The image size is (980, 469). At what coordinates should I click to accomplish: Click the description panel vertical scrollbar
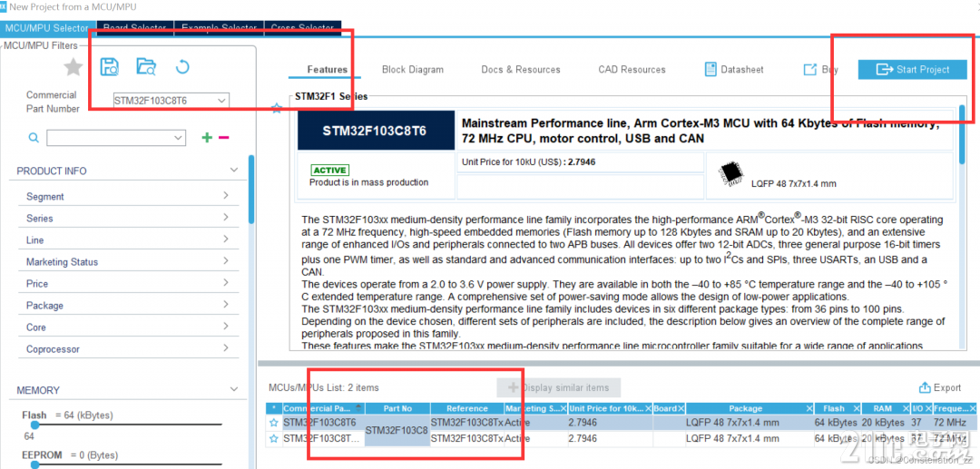click(963, 134)
